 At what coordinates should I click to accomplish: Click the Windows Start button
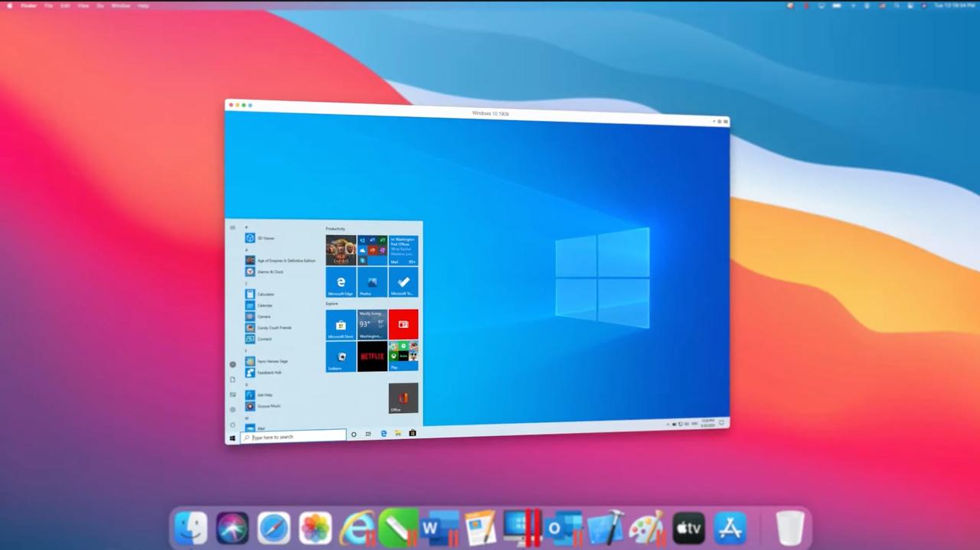click(233, 438)
